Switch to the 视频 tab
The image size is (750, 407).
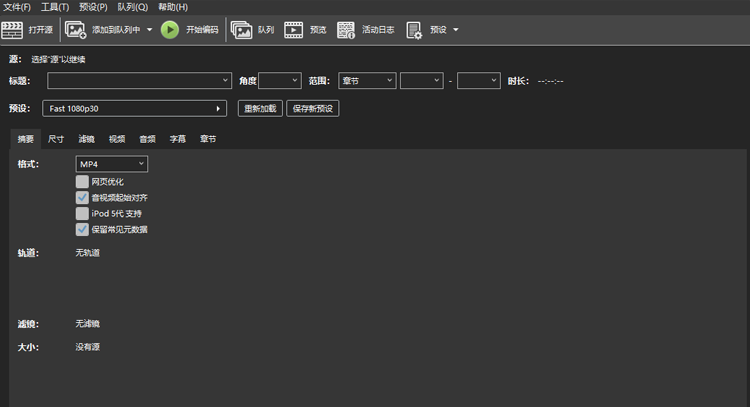click(x=117, y=139)
